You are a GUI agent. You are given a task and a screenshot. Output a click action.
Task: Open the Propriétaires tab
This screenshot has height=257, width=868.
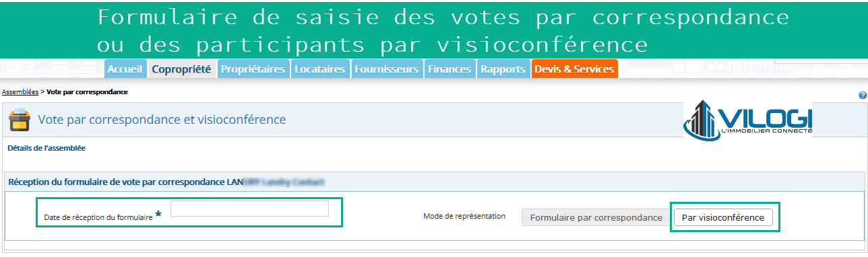(x=253, y=69)
